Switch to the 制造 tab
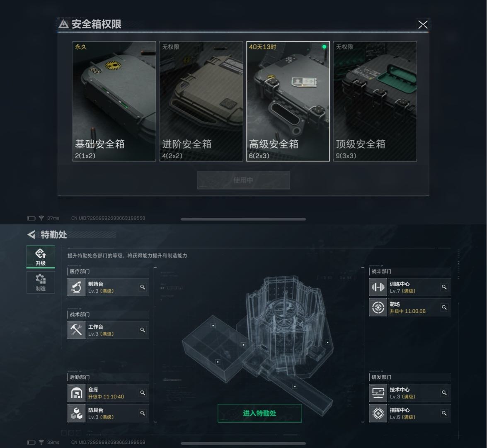Image resolution: width=487 pixels, height=448 pixels. 41,282
